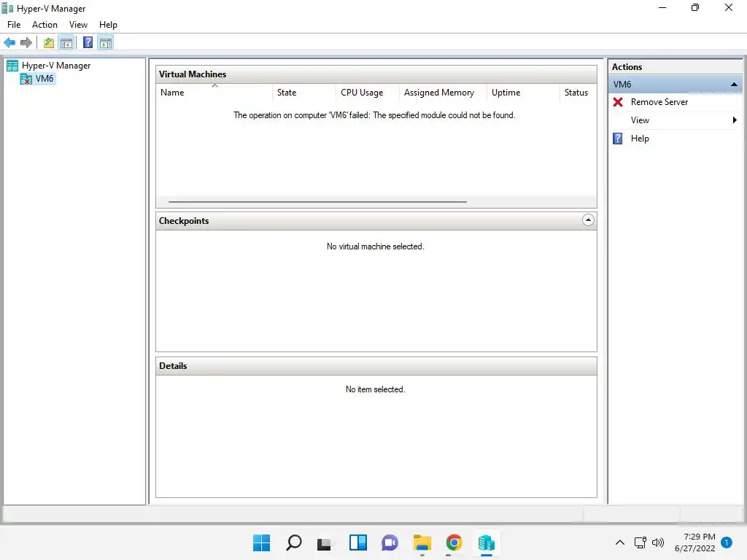Open the Widgets taskbar icon

(357, 542)
